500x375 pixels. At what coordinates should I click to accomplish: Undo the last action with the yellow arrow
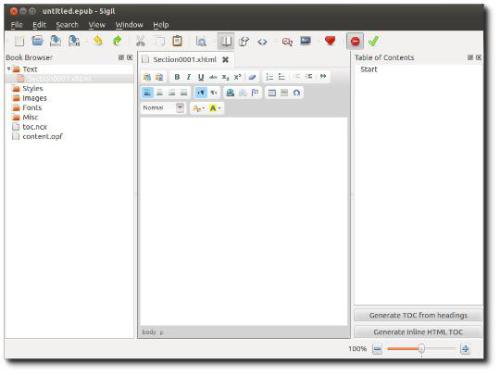98,41
